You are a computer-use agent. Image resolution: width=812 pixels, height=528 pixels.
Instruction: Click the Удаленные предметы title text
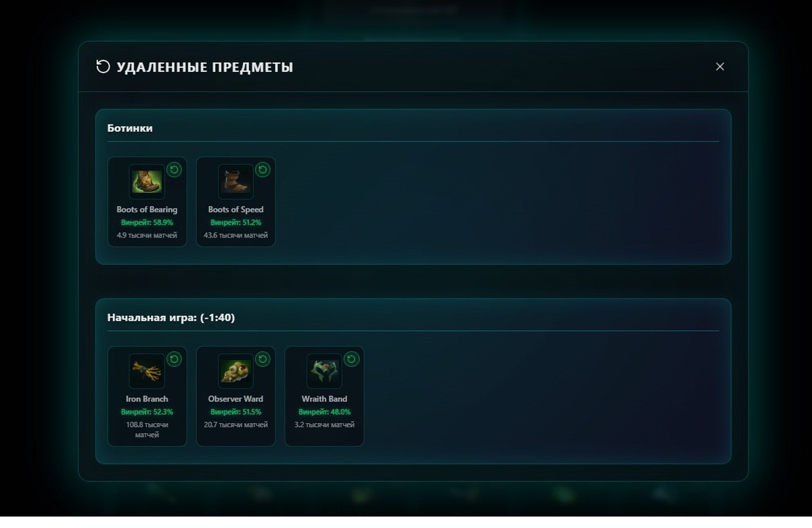[205, 67]
